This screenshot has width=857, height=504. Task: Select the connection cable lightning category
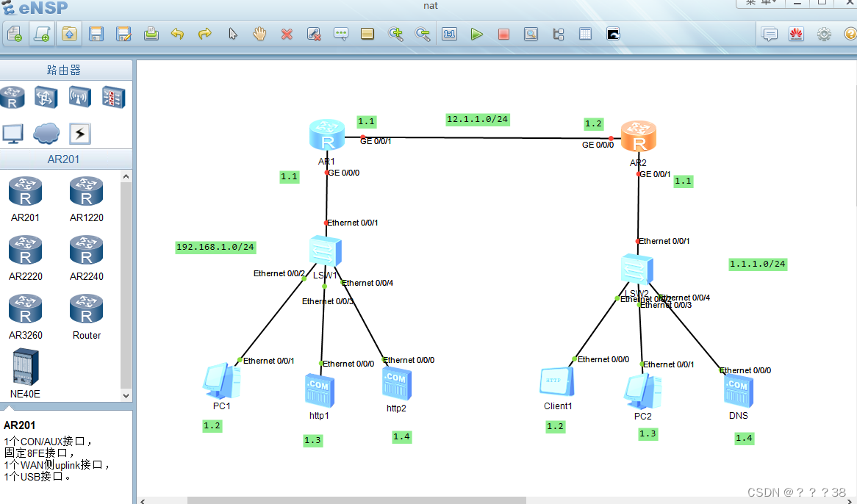pyautogui.click(x=80, y=133)
